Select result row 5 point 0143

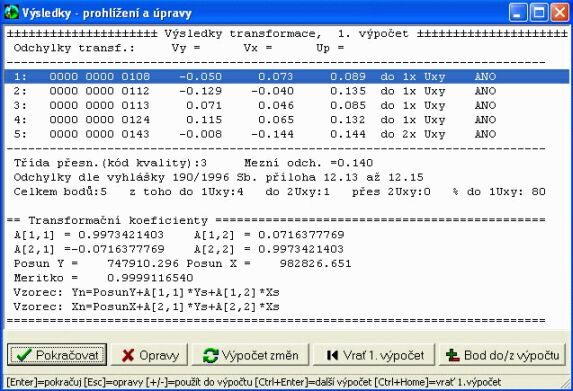tap(286, 134)
